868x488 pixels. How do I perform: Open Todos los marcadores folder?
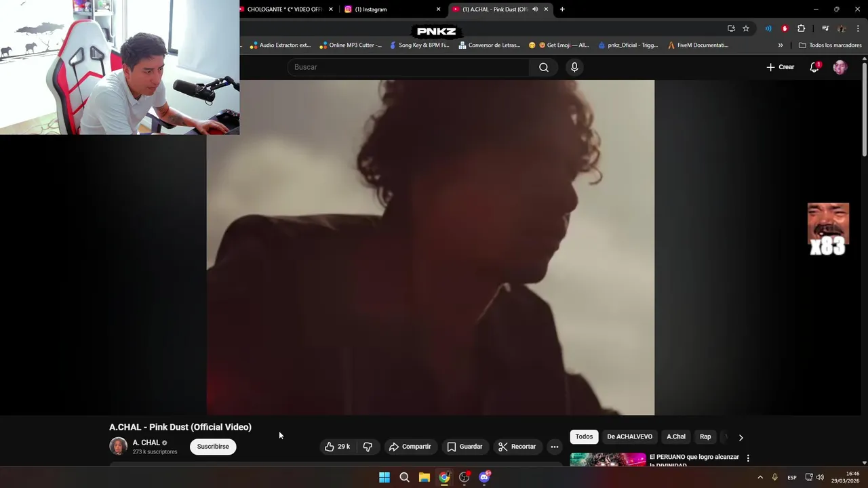tap(830, 45)
